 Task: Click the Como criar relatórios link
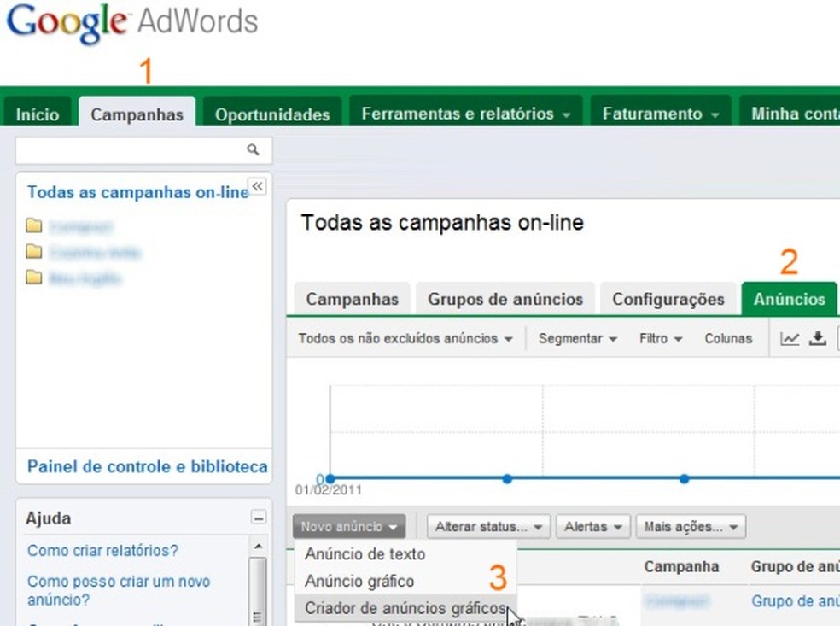click(102, 551)
